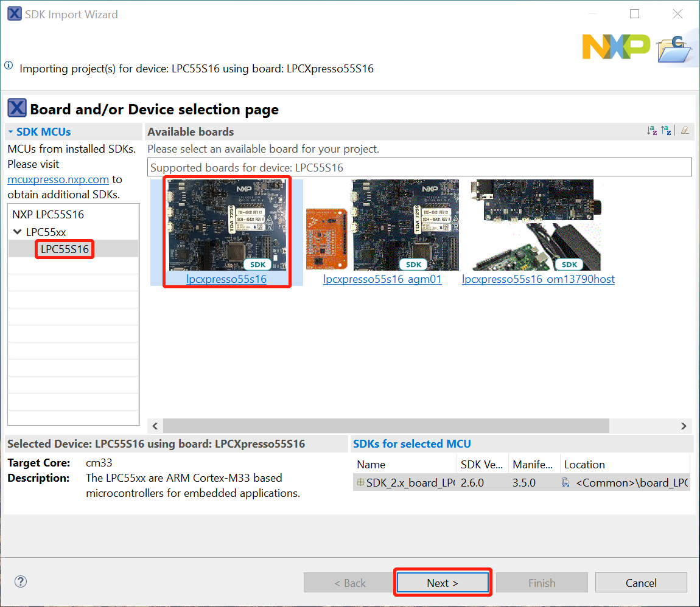Sort boards in descending alphabetical order
This screenshot has width=700, height=607.
coord(667,131)
